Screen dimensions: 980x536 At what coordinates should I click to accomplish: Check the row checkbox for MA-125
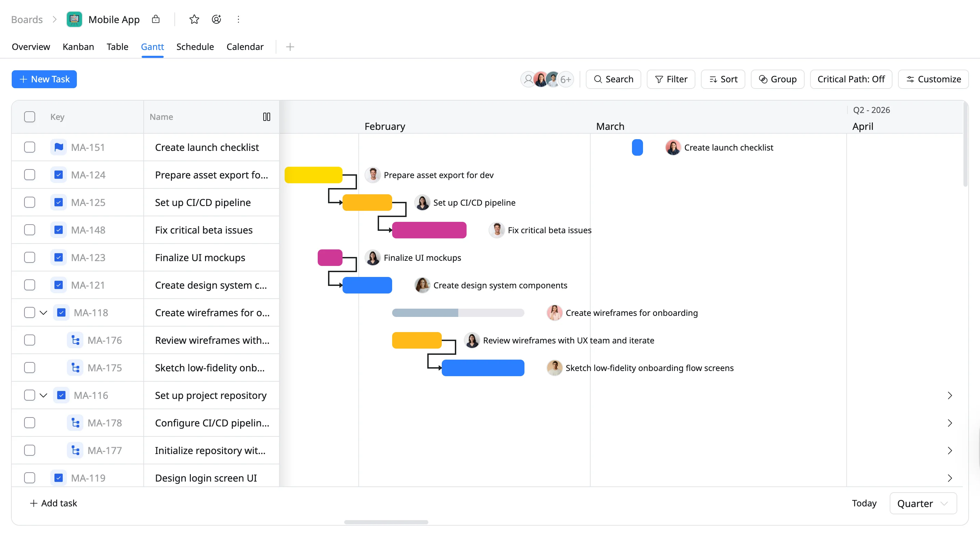pyautogui.click(x=30, y=203)
